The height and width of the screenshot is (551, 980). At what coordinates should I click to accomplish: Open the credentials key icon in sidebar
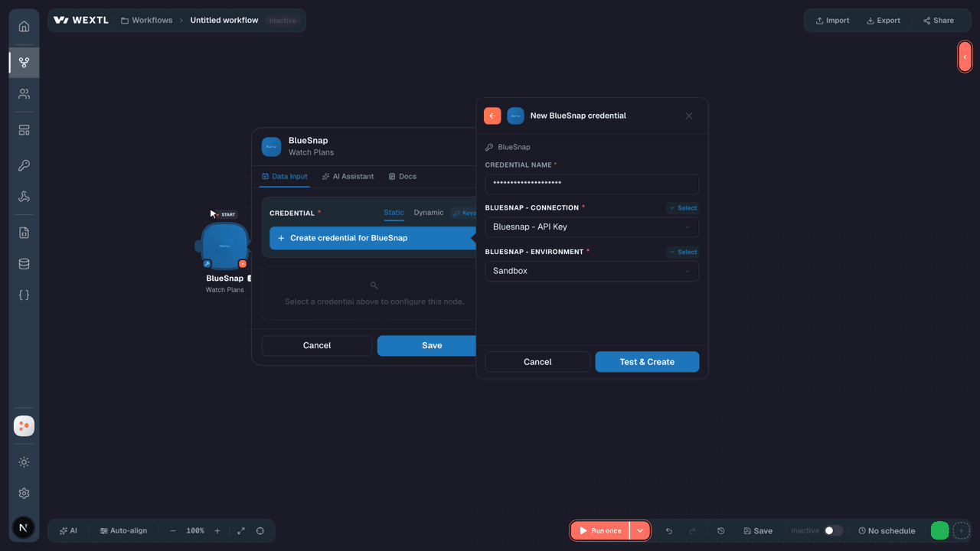pos(24,166)
